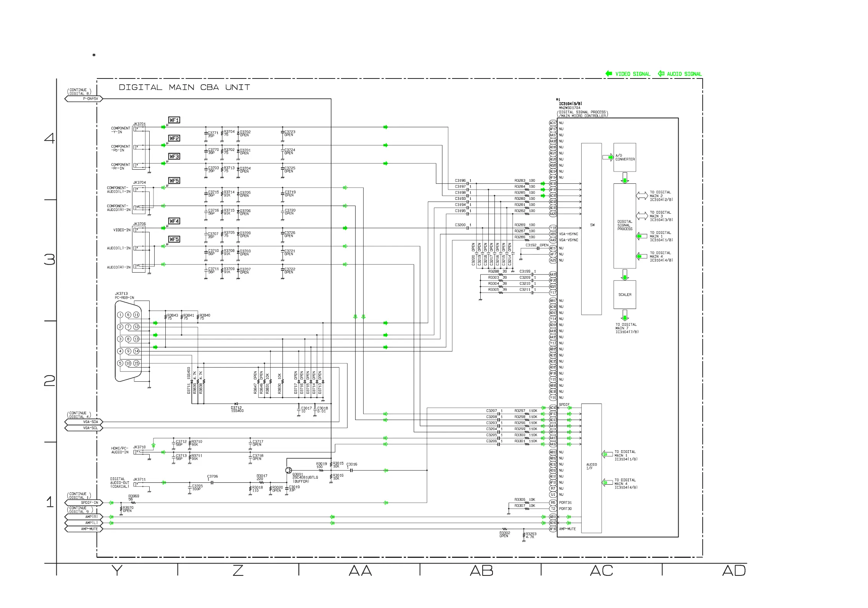Viewport: 868px width, 608px height.
Task: Click the IC3104(5/8) chip label
Action: click(570, 104)
